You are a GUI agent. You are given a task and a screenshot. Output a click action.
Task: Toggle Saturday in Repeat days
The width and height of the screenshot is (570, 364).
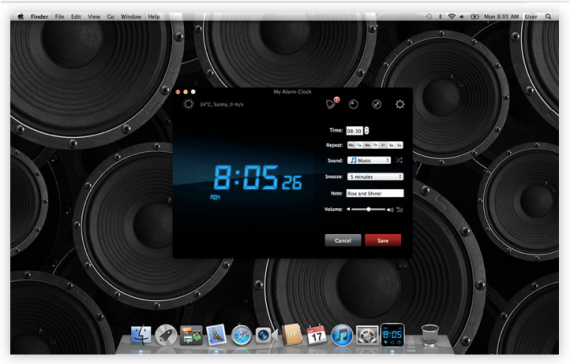click(391, 145)
